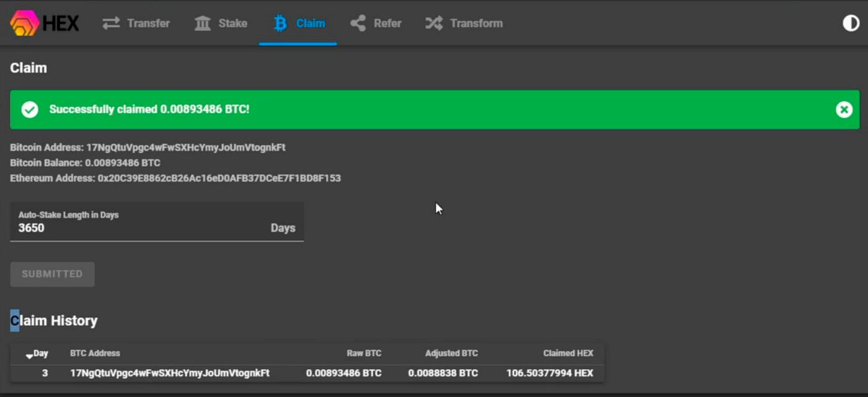Click the Days unit label in stake field
Image resolution: width=868 pixels, height=397 pixels.
click(283, 228)
